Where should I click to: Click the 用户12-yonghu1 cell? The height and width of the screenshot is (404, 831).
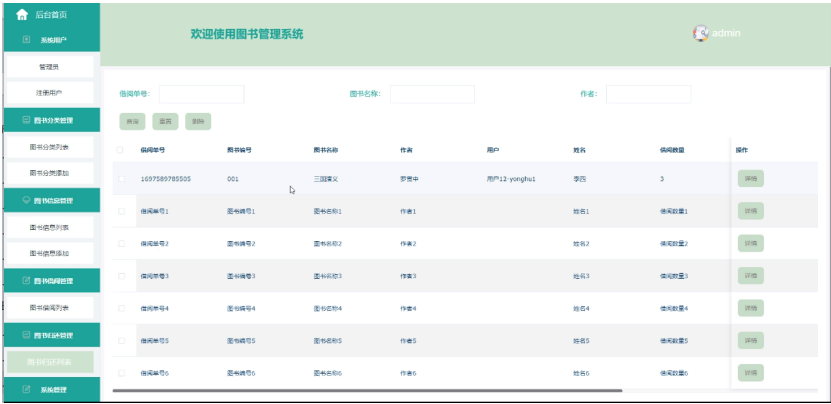point(511,179)
